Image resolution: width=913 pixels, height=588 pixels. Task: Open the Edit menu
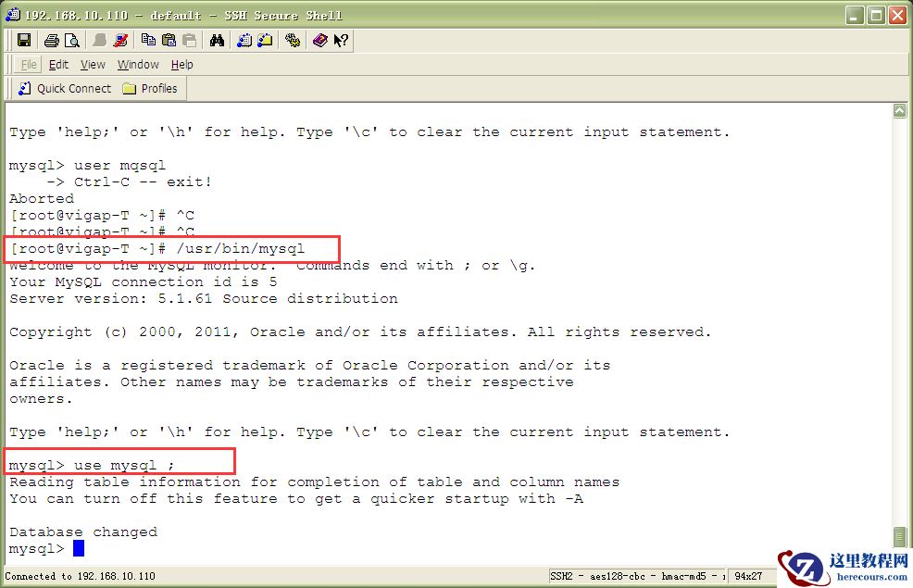(58, 65)
